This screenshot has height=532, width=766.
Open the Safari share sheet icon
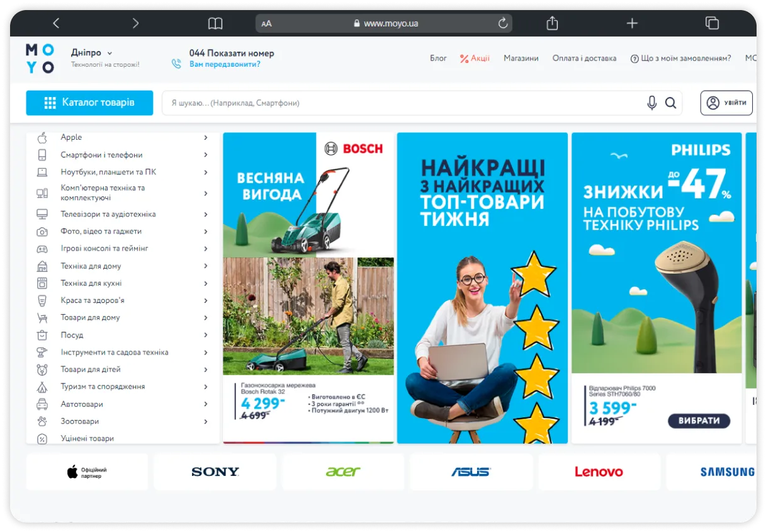(552, 23)
